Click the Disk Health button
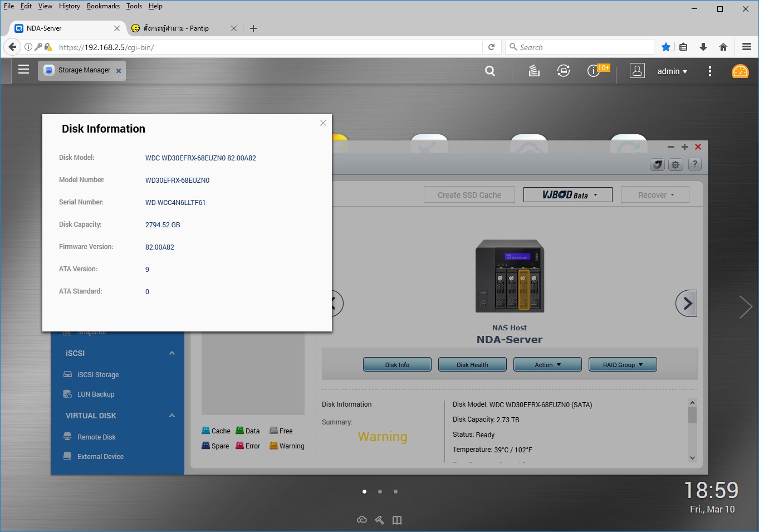The width and height of the screenshot is (759, 532). [x=472, y=365]
